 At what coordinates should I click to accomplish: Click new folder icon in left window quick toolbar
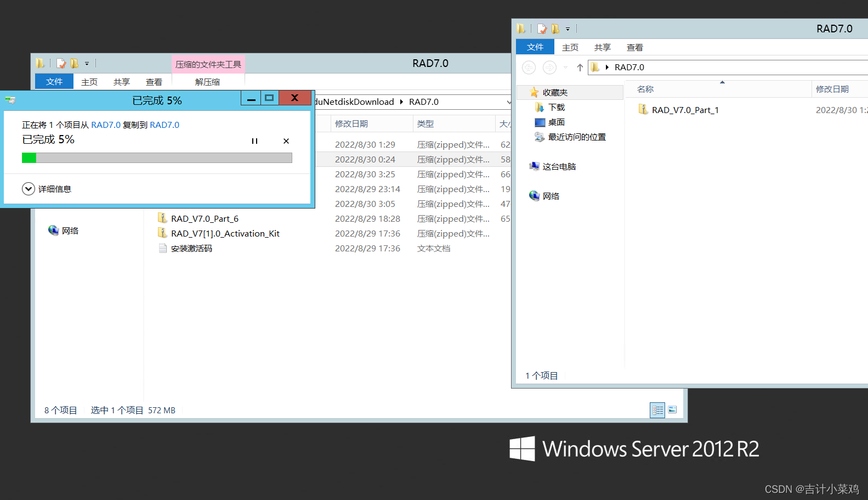click(74, 64)
